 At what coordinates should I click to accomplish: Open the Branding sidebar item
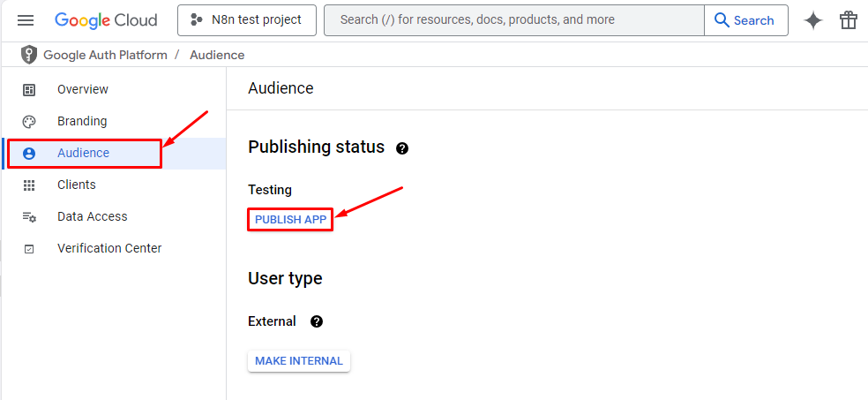coord(114,121)
